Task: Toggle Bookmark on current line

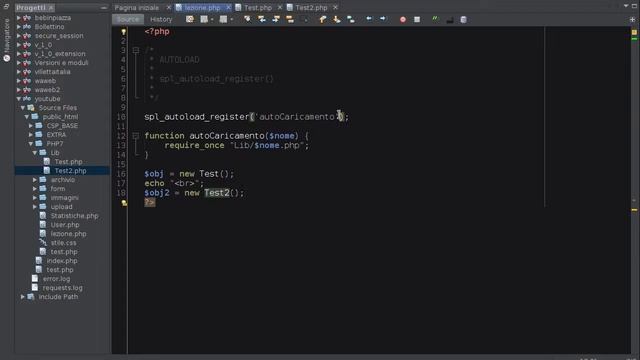Action: (x=351, y=19)
